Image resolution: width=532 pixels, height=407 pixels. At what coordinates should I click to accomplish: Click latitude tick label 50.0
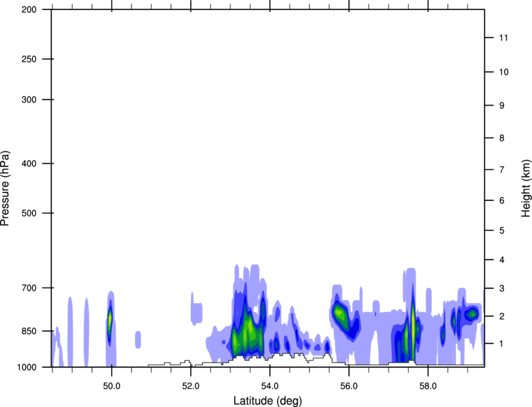tap(111, 386)
